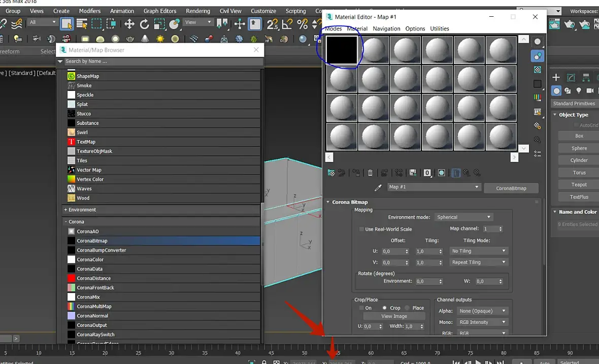
Task: Click the Teapot object type button
Action: 579,185
